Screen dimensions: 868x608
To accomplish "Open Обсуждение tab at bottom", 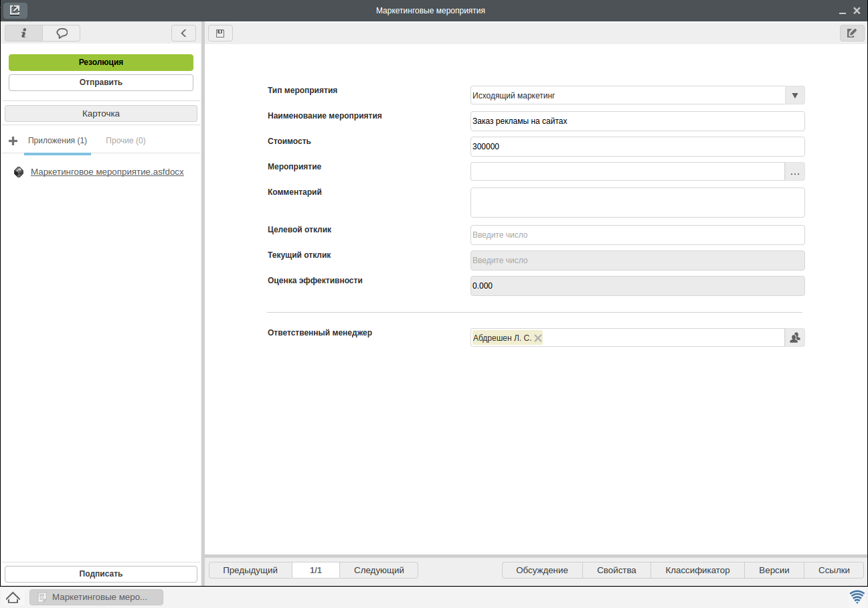I will pyautogui.click(x=542, y=571).
